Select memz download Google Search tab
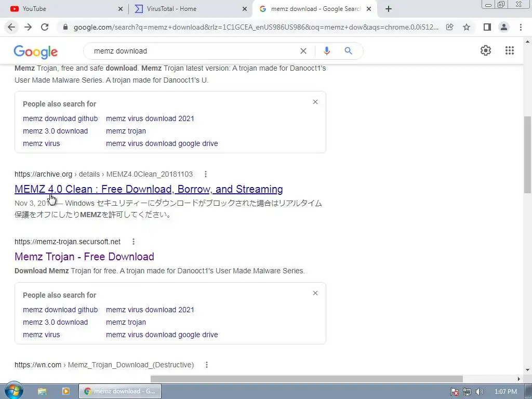This screenshot has height=399, width=532. click(315, 9)
